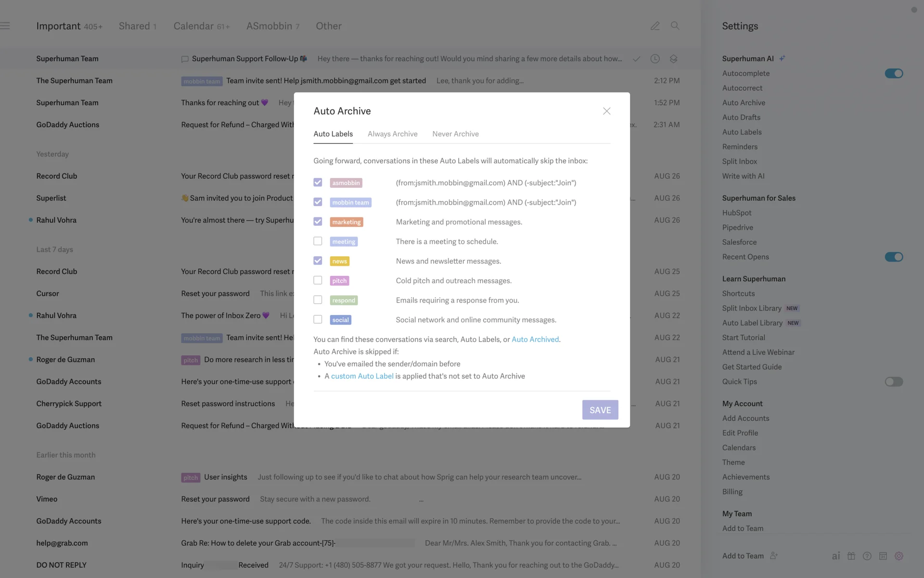Uncheck the marketing label checkbox
The height and width of the screenshot is (578, 924).
[318, 222]
